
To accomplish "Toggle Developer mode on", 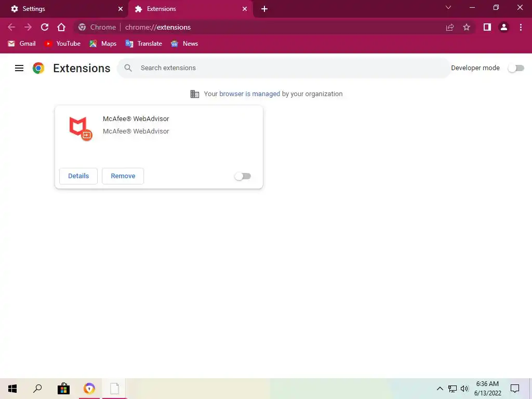I will 516,68.
